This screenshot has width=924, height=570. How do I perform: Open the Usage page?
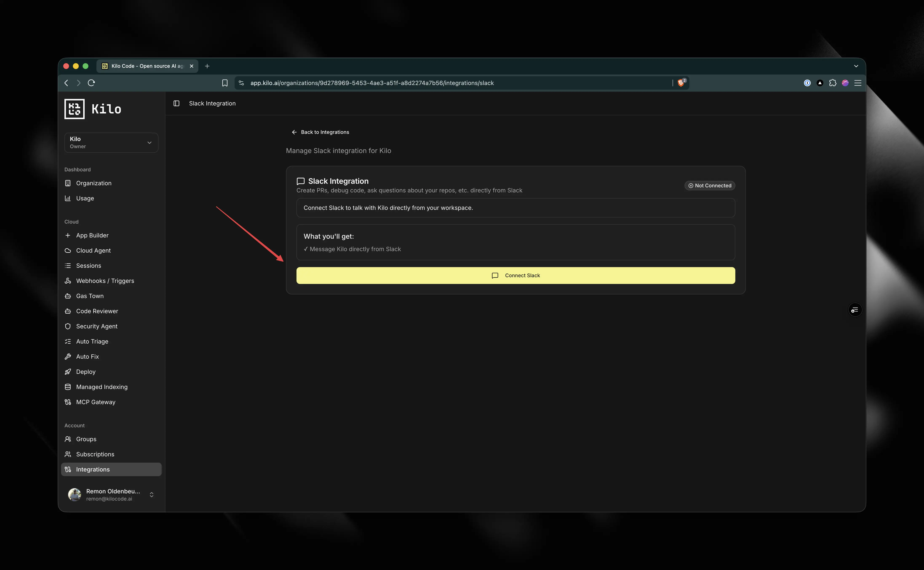(x=111, y=198)
